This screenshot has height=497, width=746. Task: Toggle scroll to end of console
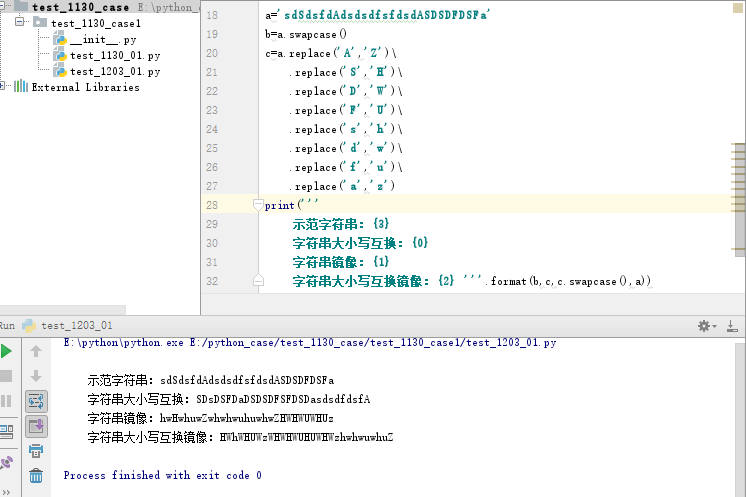click(36, 427)
